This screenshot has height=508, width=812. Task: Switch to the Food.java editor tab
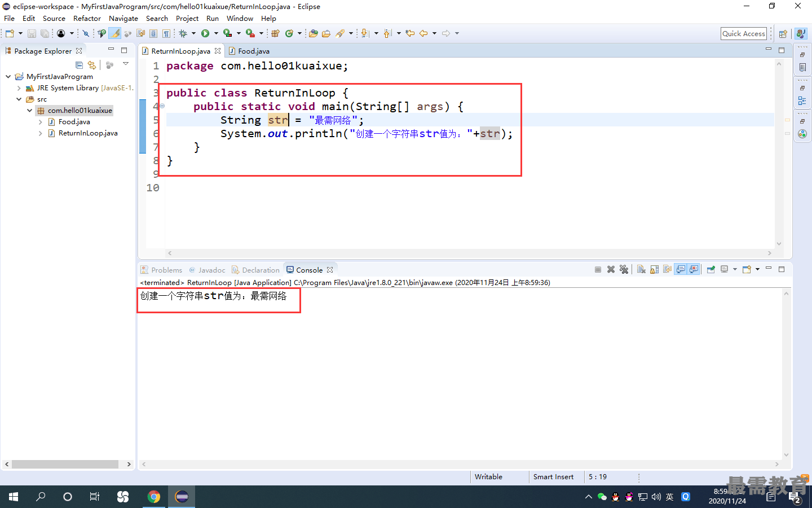(249, 51)
